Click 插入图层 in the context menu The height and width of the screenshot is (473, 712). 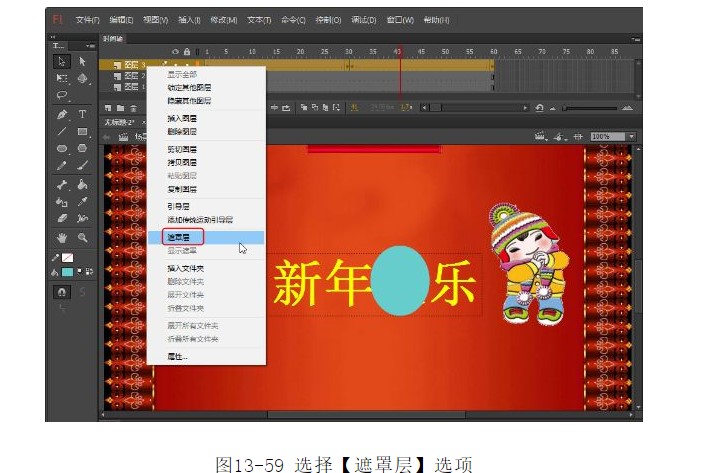182,118
